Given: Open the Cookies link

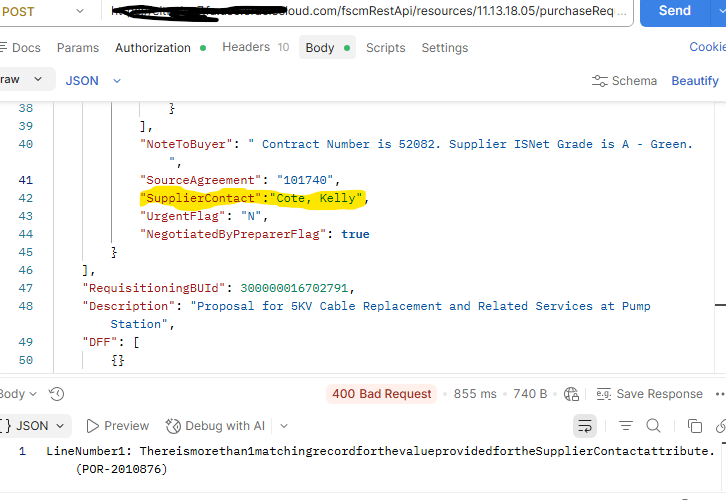Looking at the screenshot, I should pos(707,47).
